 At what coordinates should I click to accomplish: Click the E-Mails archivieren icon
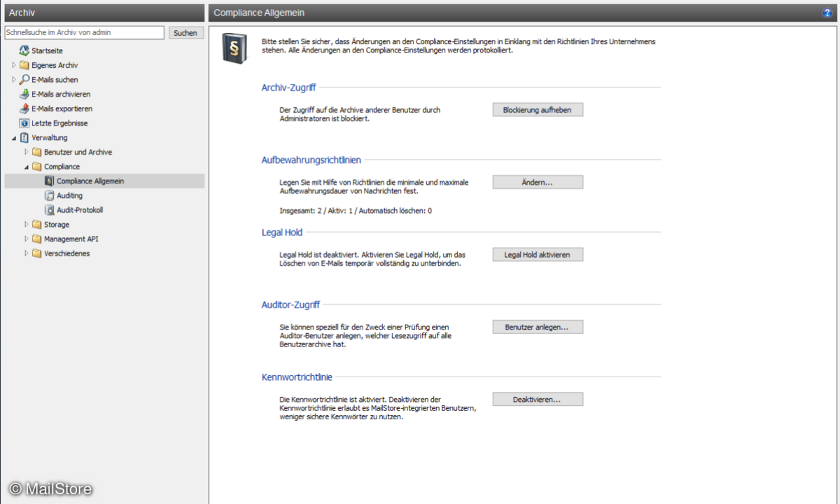click(24, 94)
